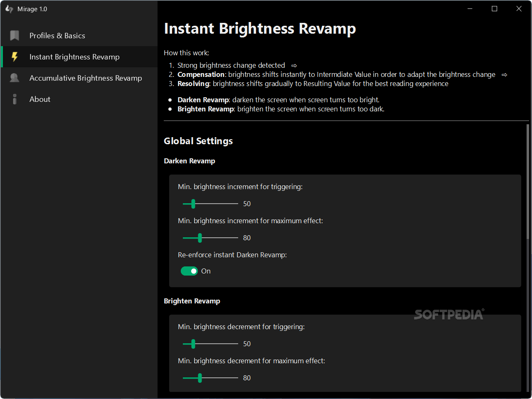The width and height of the screenshot is (532, 399).
Task: Click the decrement for maximum effect slider
Action: pos(199,378)
